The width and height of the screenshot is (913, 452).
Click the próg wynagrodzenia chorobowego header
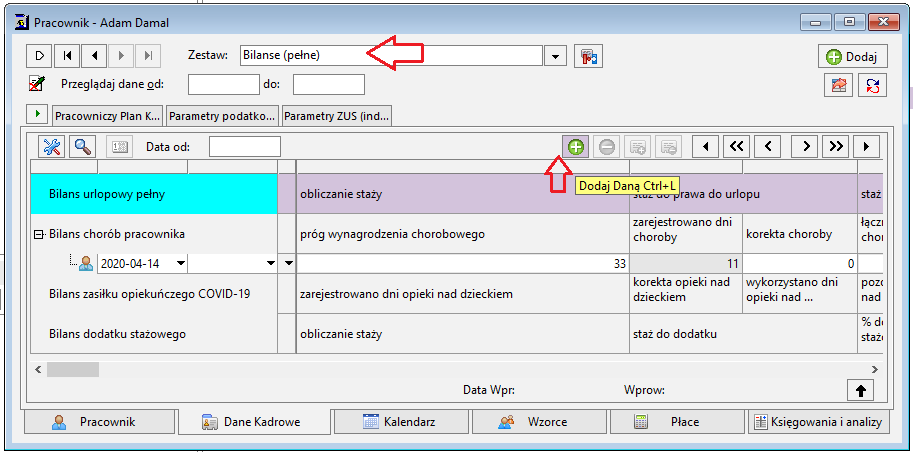(463, 234)
